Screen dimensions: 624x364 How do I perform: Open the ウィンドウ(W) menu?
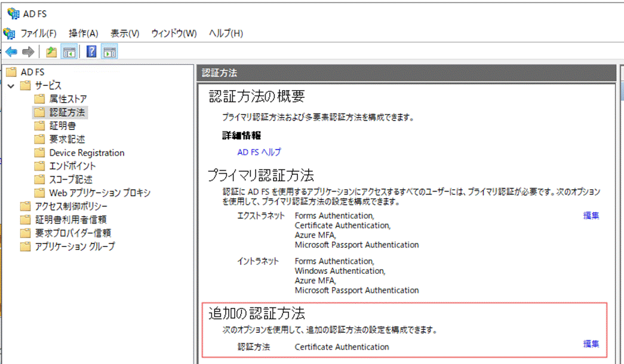click(174, 33)
